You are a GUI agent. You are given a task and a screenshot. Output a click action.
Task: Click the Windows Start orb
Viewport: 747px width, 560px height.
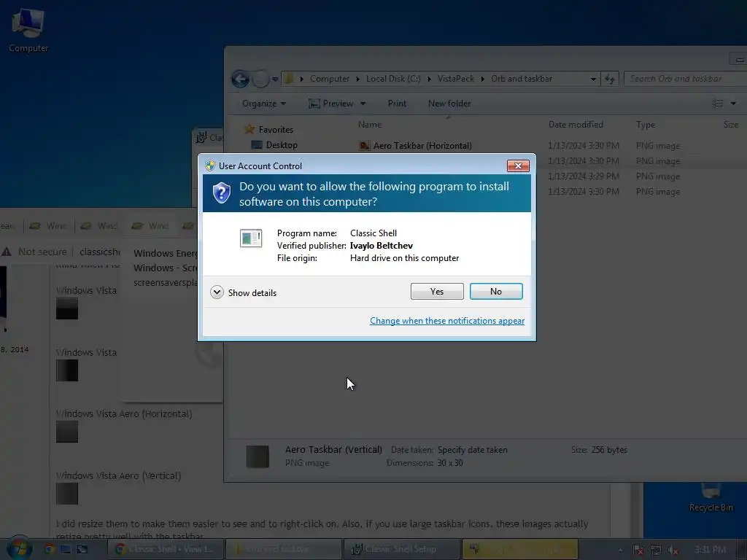click(x=20, y=548)
